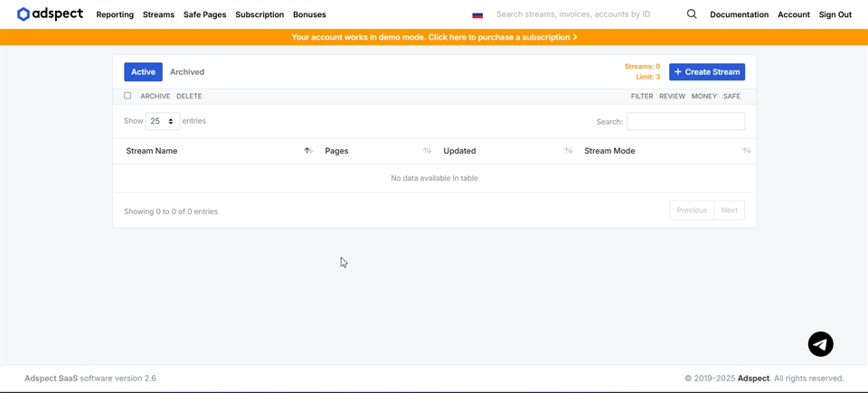Click the Sign Out link
Image resolution: width=868 pixels, height=393 pixels.
coord(835,14)
